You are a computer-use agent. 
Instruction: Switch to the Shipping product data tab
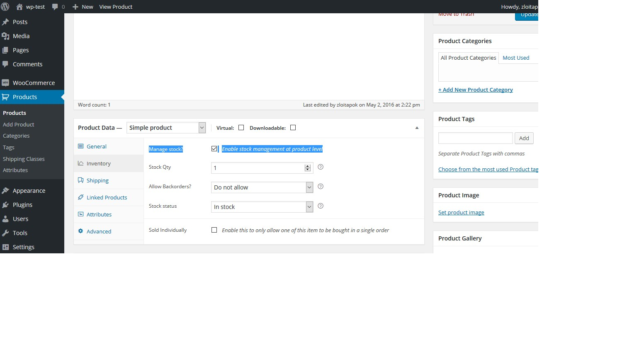coord(97,181)
